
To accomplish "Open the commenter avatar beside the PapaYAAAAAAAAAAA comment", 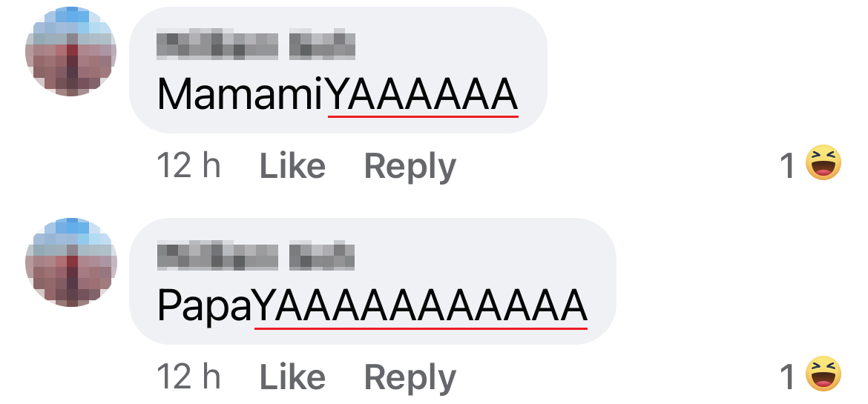I will (71, 262).
